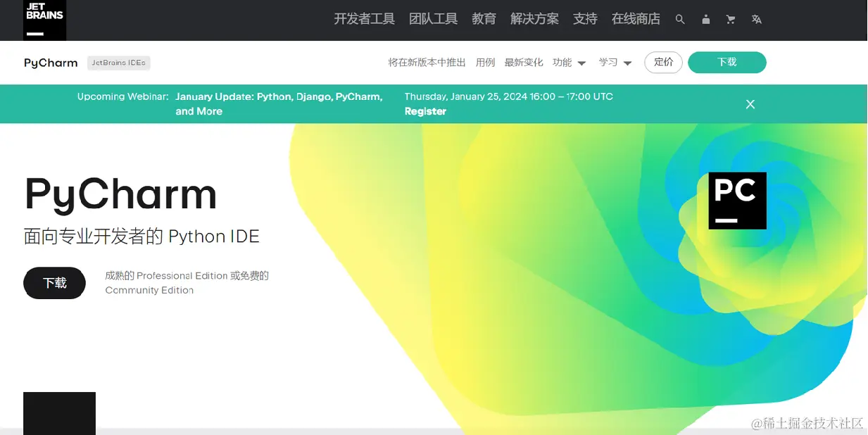The image size is (868, 435).
Task: Open the 在线商店 menu
Action: pos(636,19)
